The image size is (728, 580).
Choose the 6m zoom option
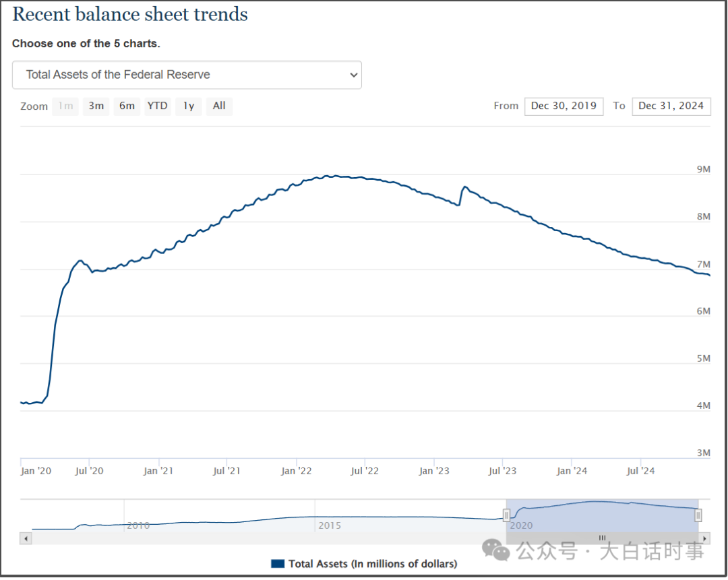[x=127, y=106]
